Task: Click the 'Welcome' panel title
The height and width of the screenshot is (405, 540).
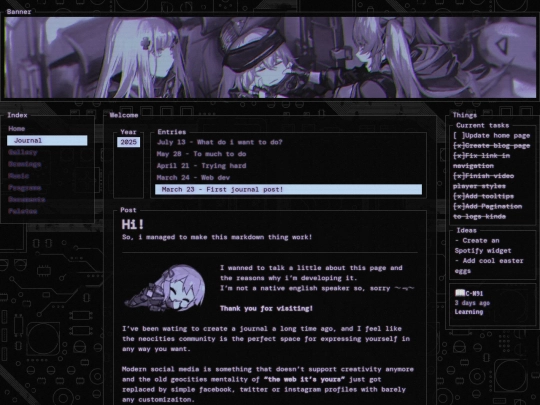Action: tap(124, 115)
